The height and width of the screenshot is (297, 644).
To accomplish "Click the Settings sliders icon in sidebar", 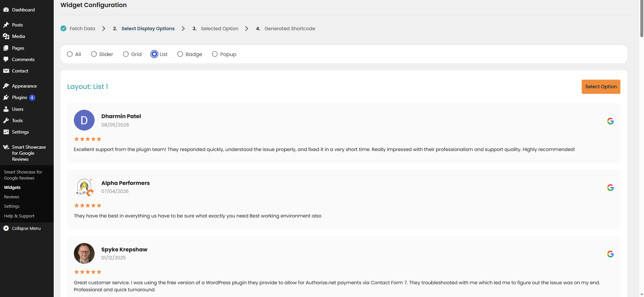I will point(6,132).
